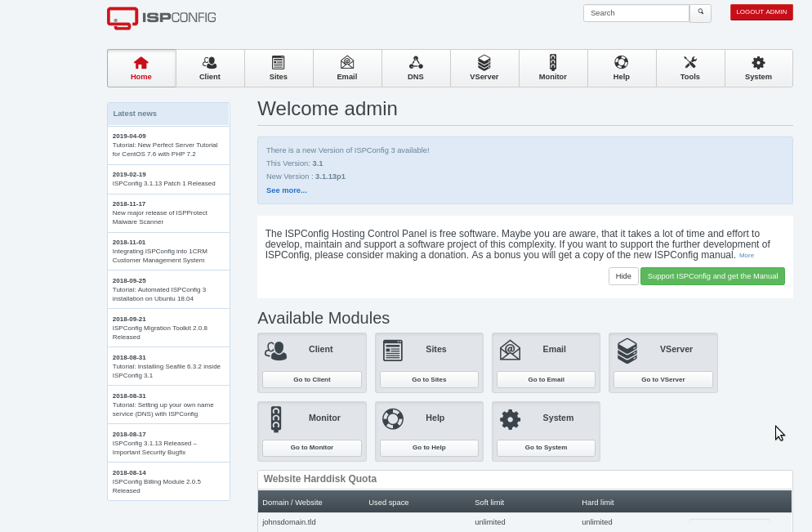Image resolution: width=812 pixels, height=532 pixels.
Task: Focus the Search input field
Action: point(636,13)
